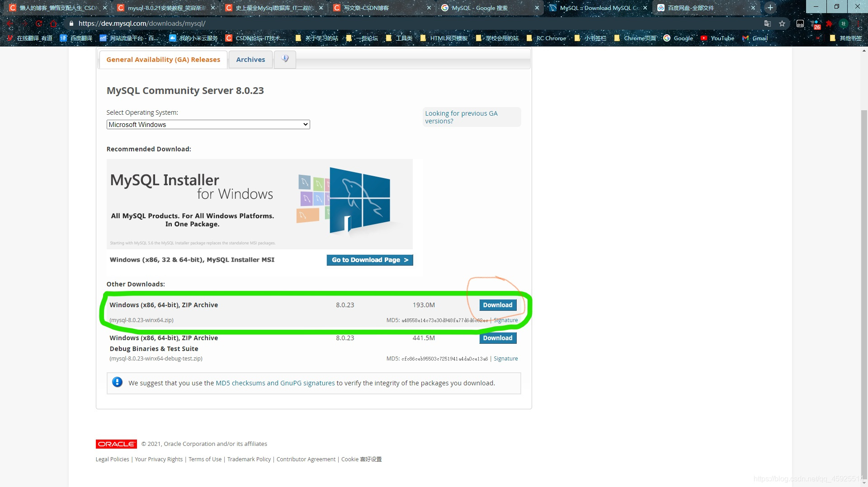Viewport: 868px width, 487px height.
Task: Close the MySQL - Google 搜索 tab
Action: pos(537,8)
